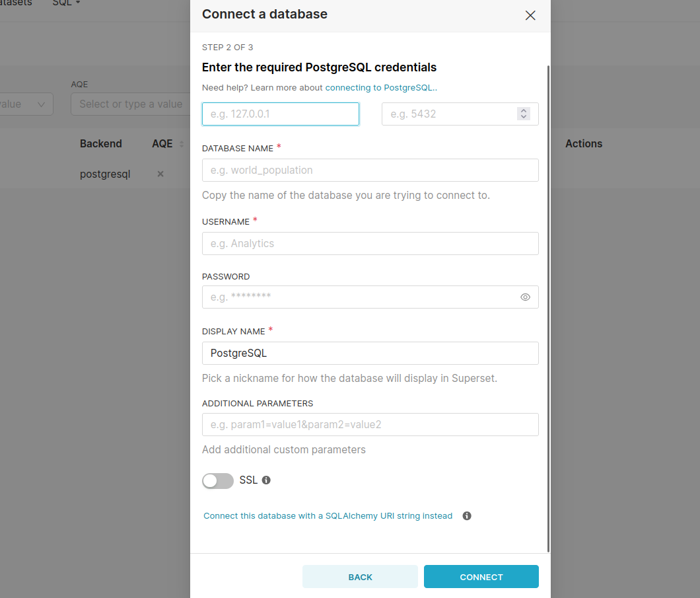Click the Username input field
This screenshot has height=598, width=700.
(370, 243)
